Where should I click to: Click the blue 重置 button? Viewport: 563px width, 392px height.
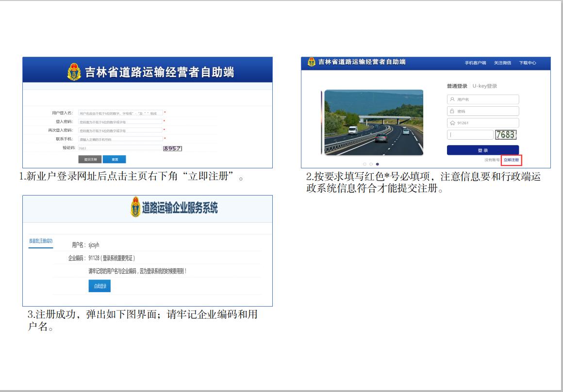(115, 160)
